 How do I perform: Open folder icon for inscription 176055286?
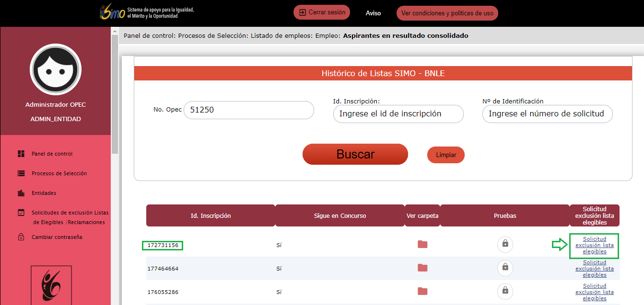[422, 291]
